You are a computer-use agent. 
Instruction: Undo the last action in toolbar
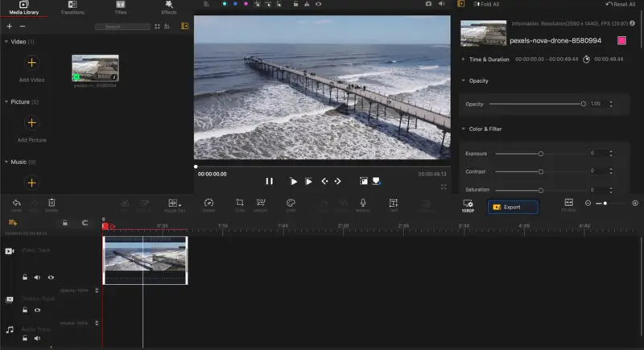tap(16, 204)
